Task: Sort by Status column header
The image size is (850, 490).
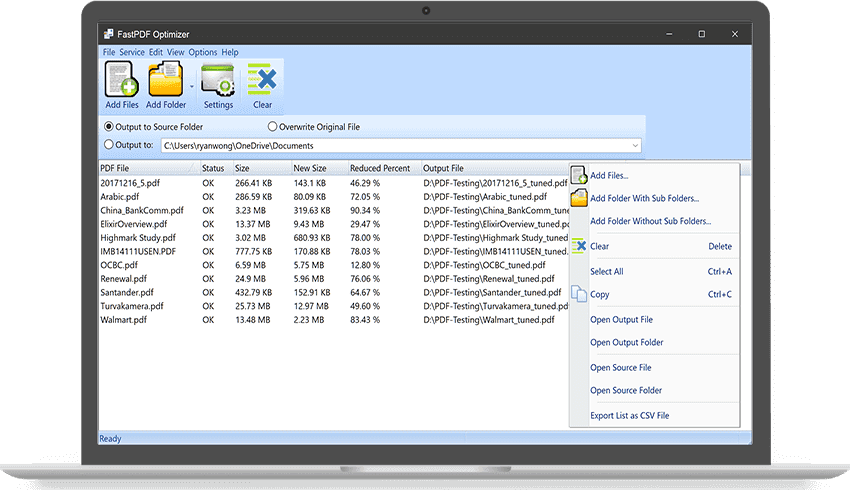Action: point(217,168)
